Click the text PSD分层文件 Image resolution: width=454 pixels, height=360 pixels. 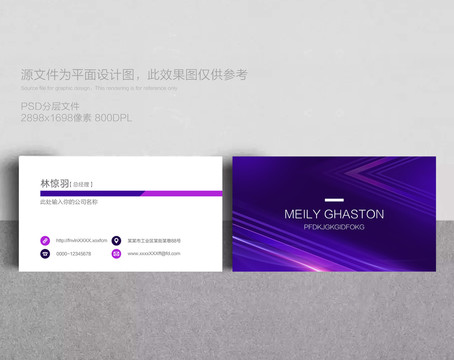[x=50, y=107]
